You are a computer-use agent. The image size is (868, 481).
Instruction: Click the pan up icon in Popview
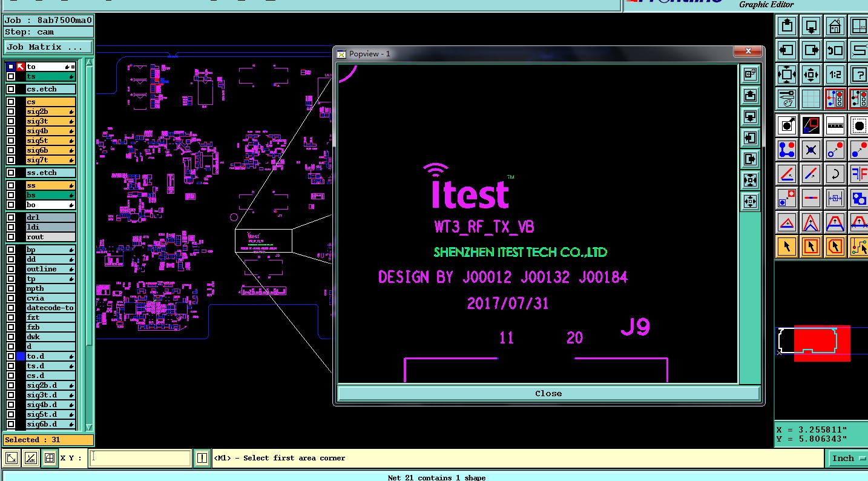(x=751, y=95)
